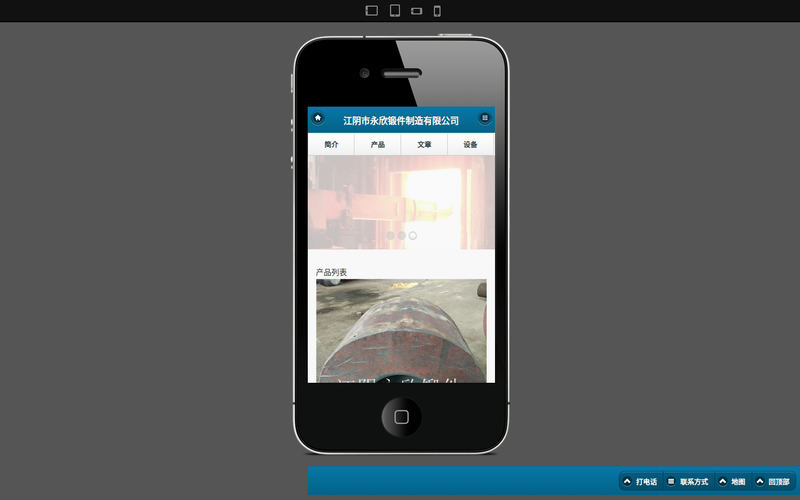800x500 pixels.
Task: Open the 产品 tab
Action: [x=378, y=144]
